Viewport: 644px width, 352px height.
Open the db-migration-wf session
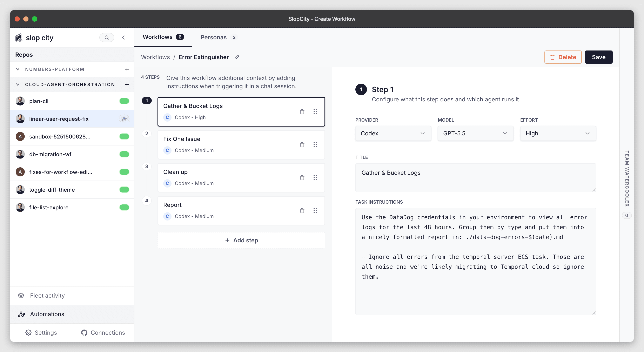pos(72,154)
